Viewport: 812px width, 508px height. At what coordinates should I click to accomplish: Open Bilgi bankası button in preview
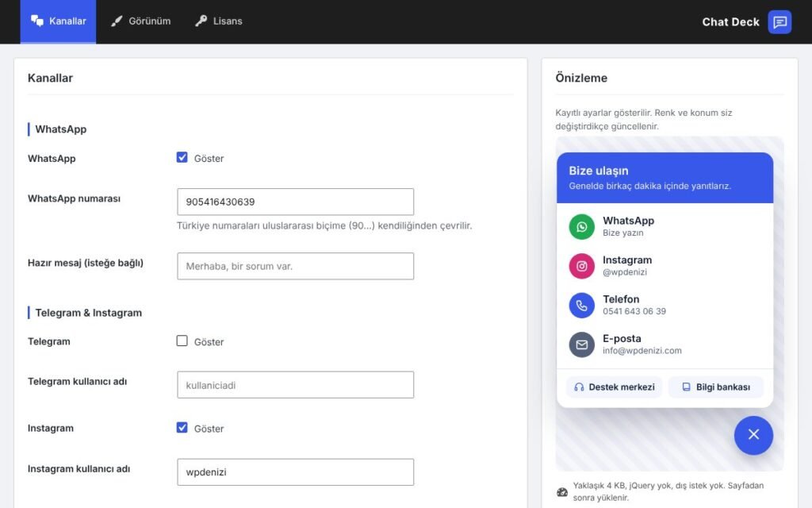[x=716, y=387]
